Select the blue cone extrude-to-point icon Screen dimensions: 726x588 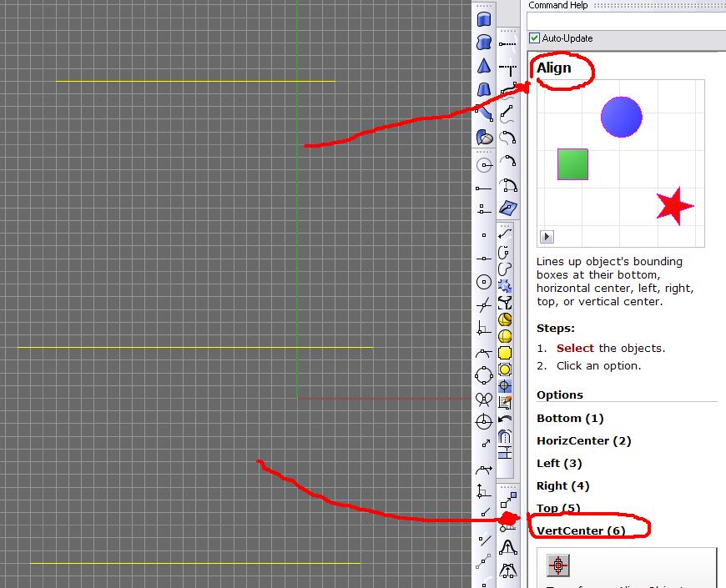(484, 66)
